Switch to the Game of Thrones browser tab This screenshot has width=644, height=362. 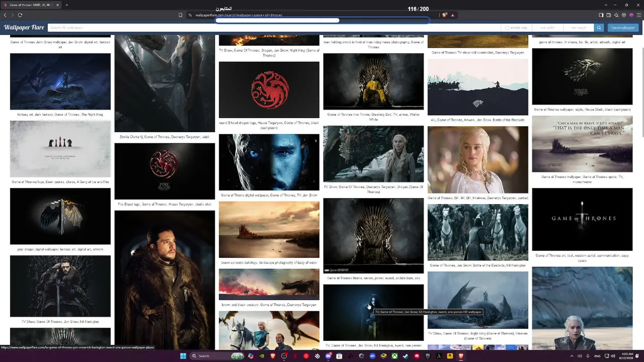[x=31, y=5]
